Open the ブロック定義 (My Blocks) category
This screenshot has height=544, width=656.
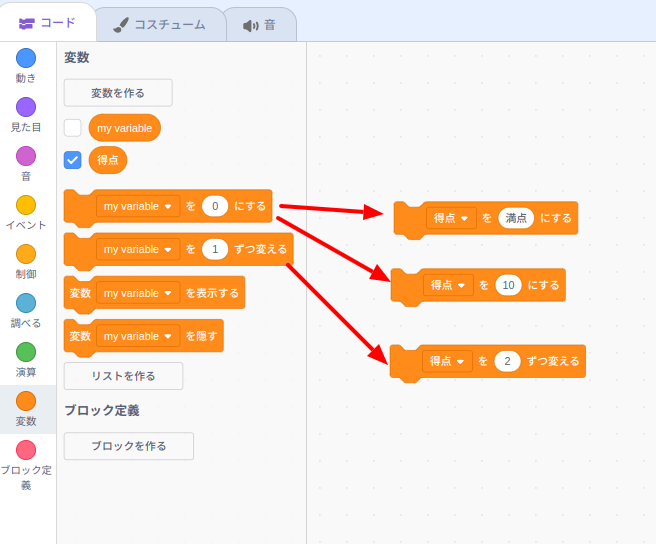26,450
